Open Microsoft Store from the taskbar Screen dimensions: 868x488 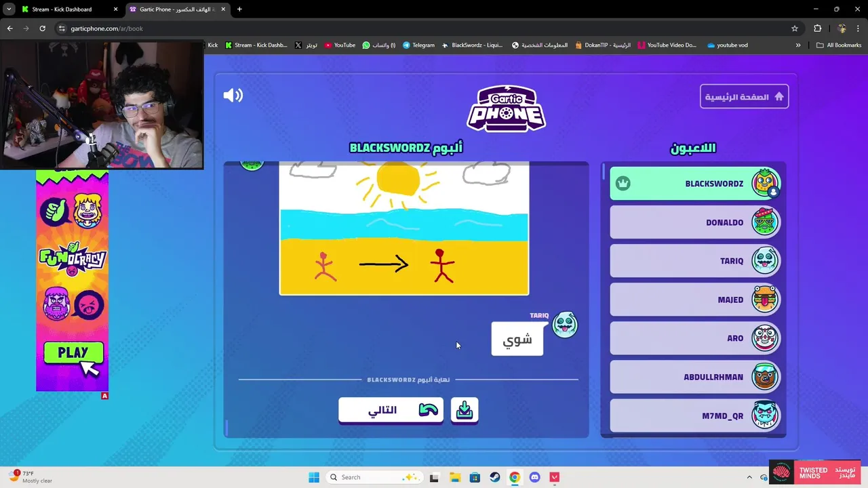coord(475,477)
